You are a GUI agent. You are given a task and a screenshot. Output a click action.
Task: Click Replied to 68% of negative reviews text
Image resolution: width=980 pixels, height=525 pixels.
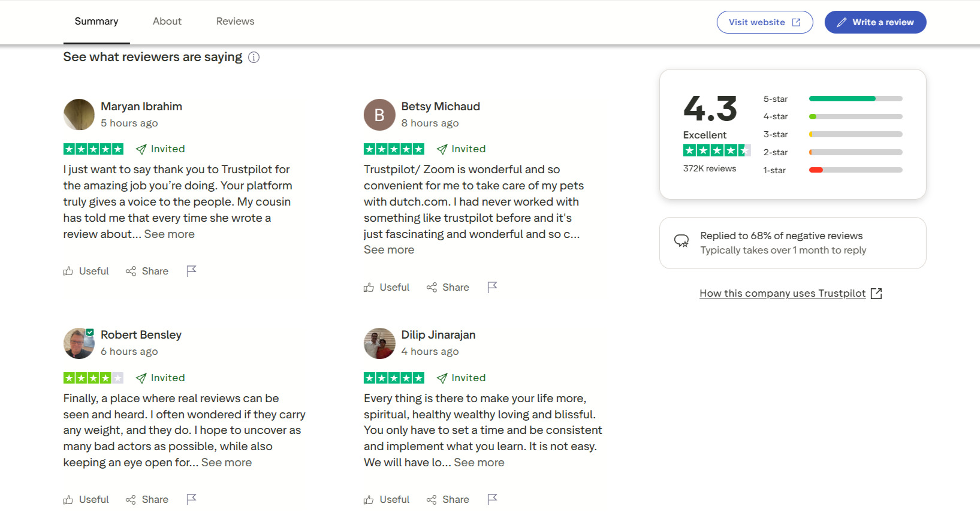(x=782, y=236)
